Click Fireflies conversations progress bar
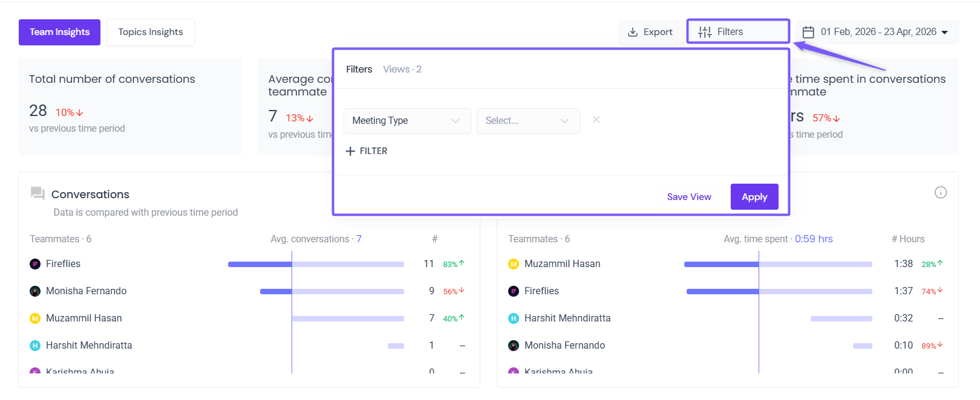 [316, 264]
